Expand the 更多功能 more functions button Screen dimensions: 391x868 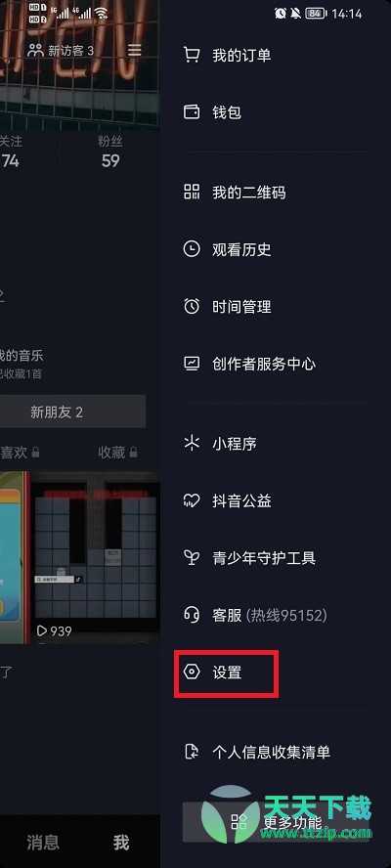point(276,821)
